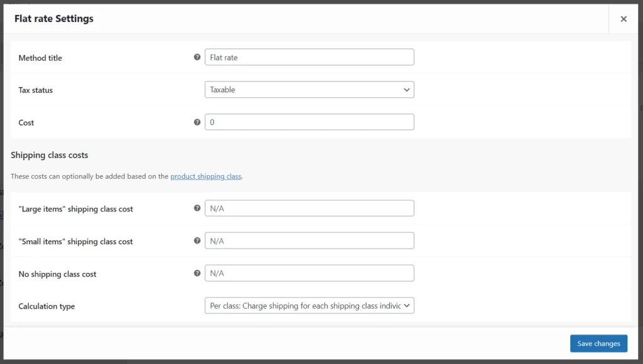
Task: Click the Shipping class costs section area
Action: click(x=50, y=155)
